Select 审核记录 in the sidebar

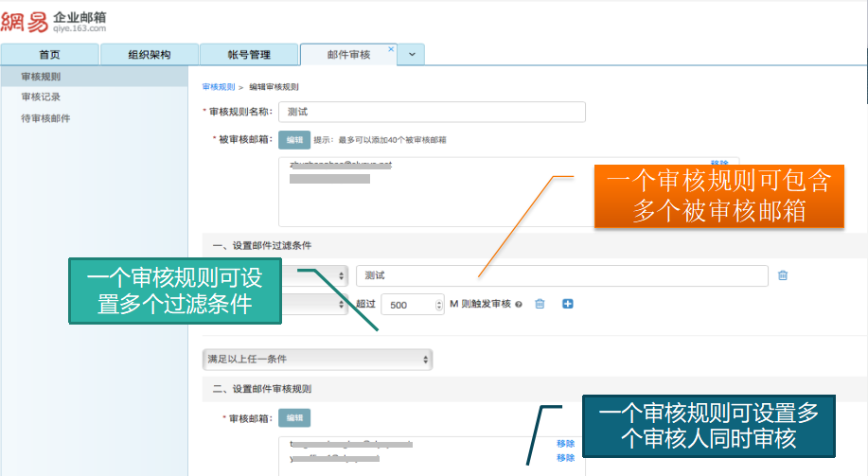pos(41,97)
